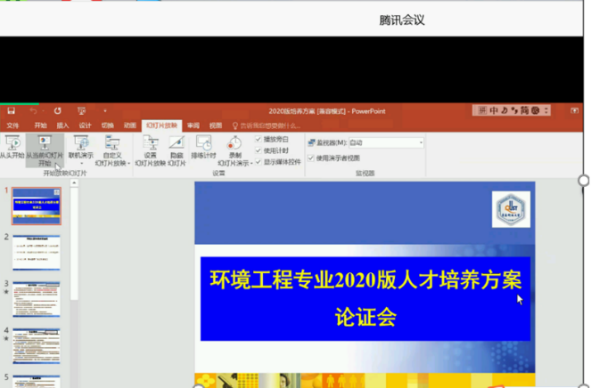Open the Set Up Slide Show (设置幻灯片放映) dialog
Image resolution: width=591 pixels, height=388 pixels.
click(150, 151)
